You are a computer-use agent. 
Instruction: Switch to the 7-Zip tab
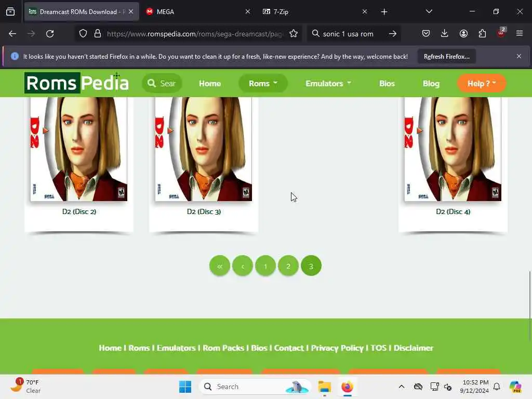(314, 12)
